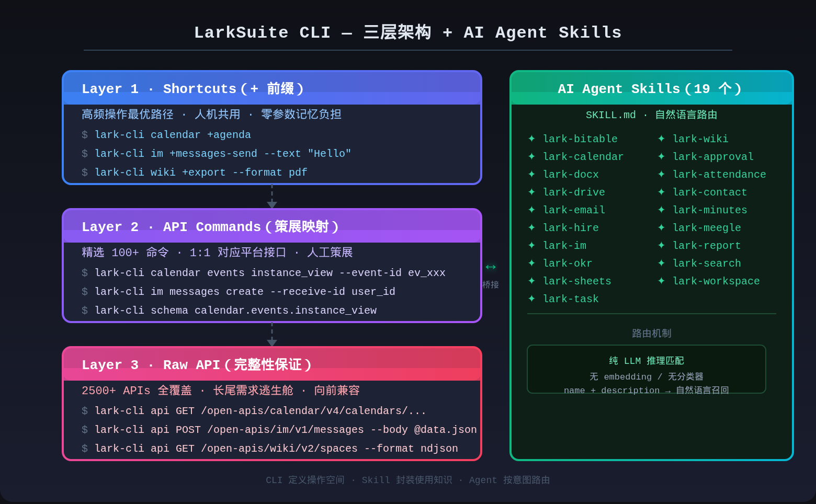Click the '2500+ APIs 全覆盖' description line

[221, 391]
